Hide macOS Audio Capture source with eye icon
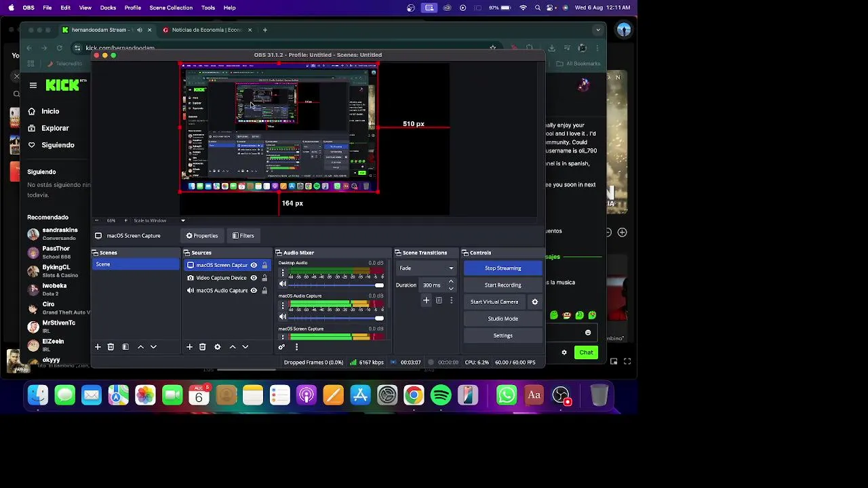Image resolution: width=868 pixels, height=488 pixels. tap(254, 290)
